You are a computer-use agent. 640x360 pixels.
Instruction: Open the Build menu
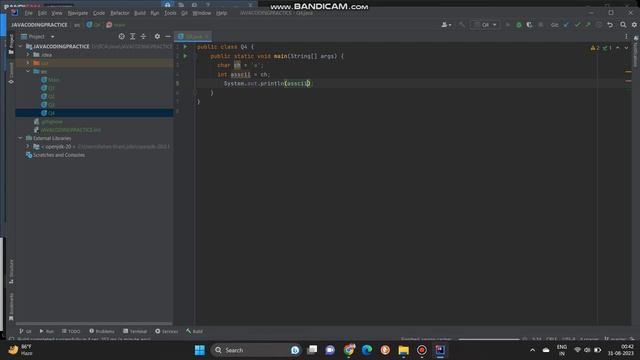click(x=140, y=13)
